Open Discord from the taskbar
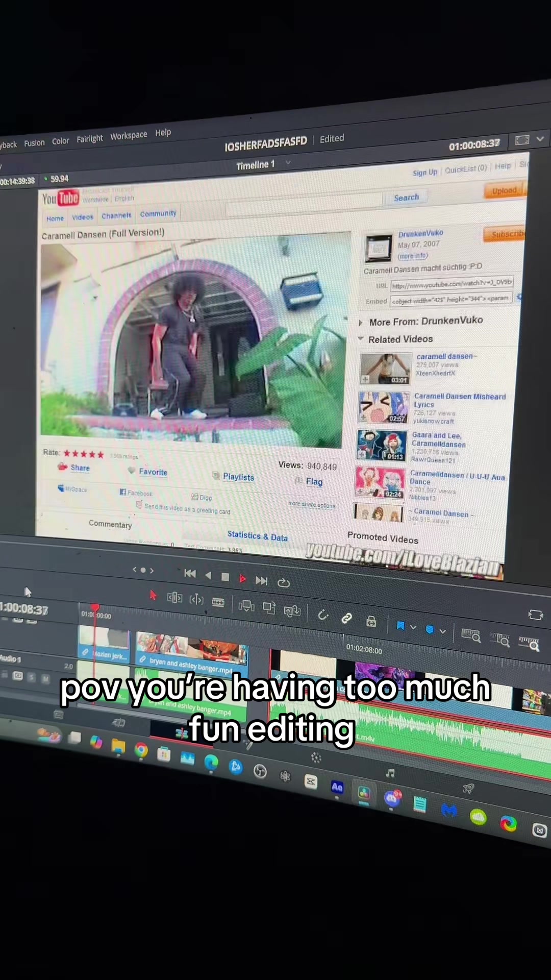The image size is (551, 980). tap(392, 798)
